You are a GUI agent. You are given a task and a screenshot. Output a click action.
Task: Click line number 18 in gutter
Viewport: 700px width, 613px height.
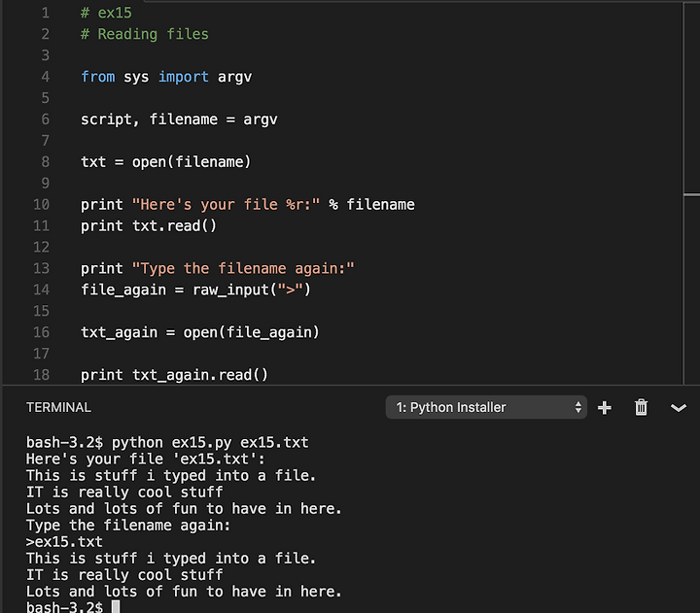coord(41,375)
